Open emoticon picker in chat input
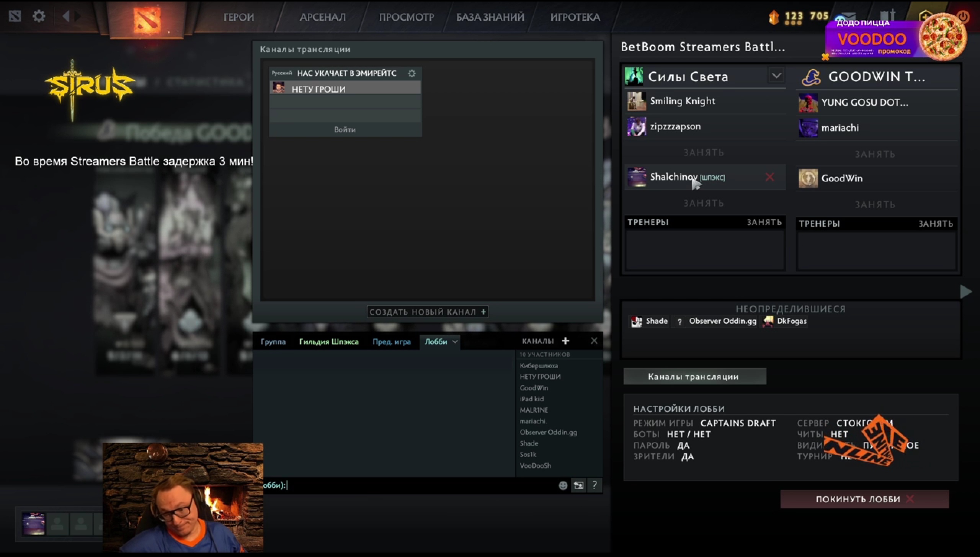The height and width of the screenshot is (557, 980). [563, 485]
